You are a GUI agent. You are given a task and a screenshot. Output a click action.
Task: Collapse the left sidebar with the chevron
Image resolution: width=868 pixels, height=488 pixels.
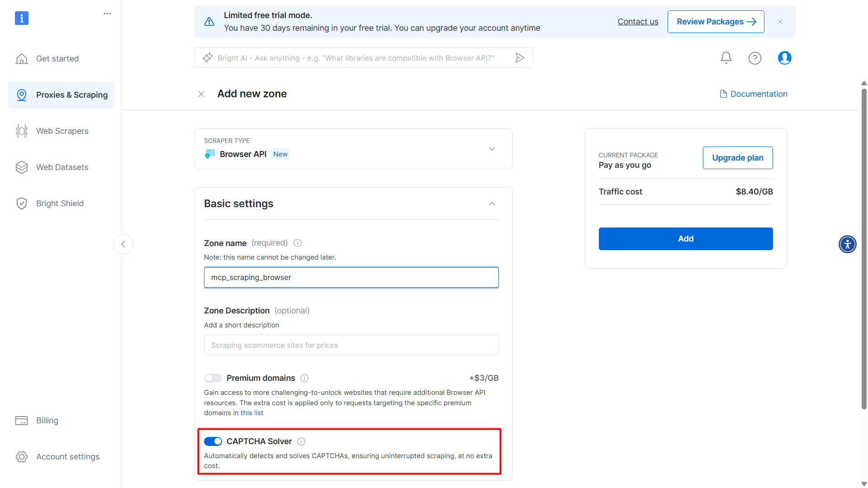click(123, 244)
